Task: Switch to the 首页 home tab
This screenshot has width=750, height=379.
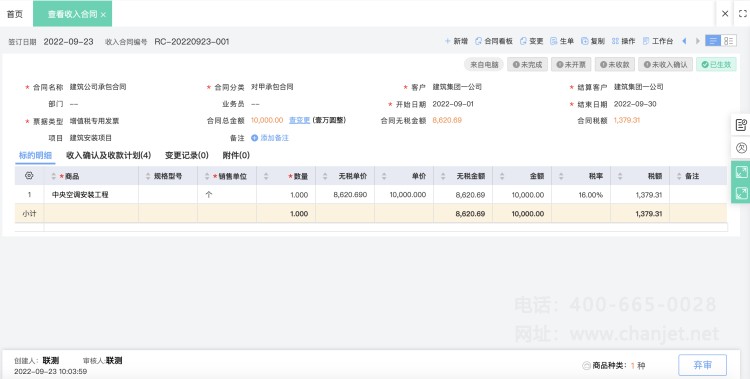Action: (x=15, y=14)
